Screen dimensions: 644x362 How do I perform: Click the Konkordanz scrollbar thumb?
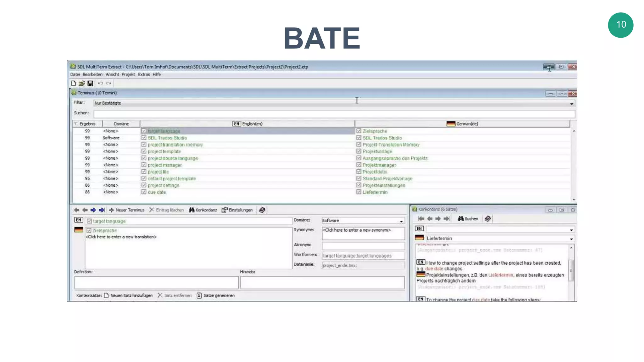(x=571, y=270)
